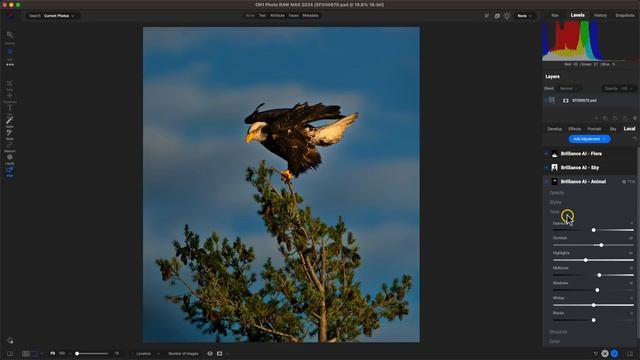640x360 pixels.
Task: Click the lightbulb icon in the top toolbar
Action: coord(507,16)
